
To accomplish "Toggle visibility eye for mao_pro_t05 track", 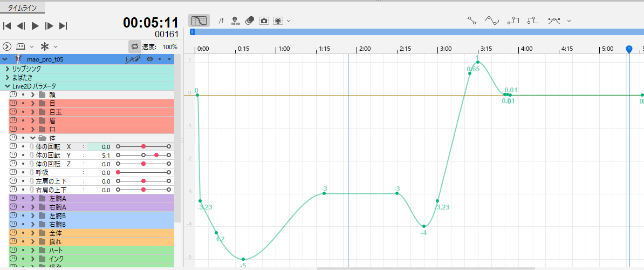I will 150,59.
